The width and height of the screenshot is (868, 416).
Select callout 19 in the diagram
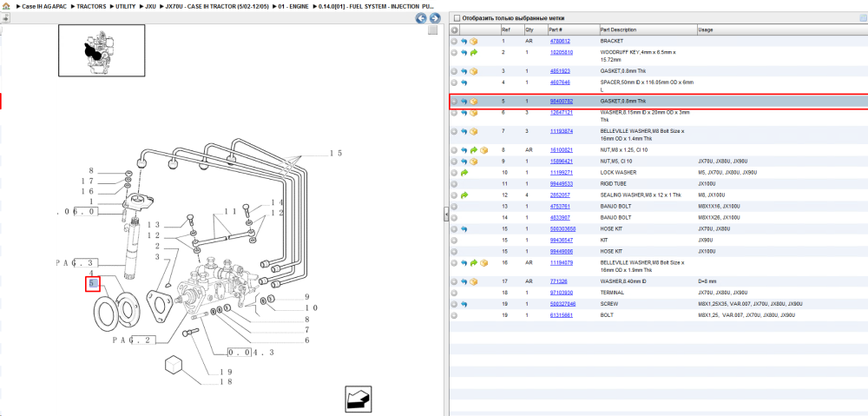tap(225, 372)
